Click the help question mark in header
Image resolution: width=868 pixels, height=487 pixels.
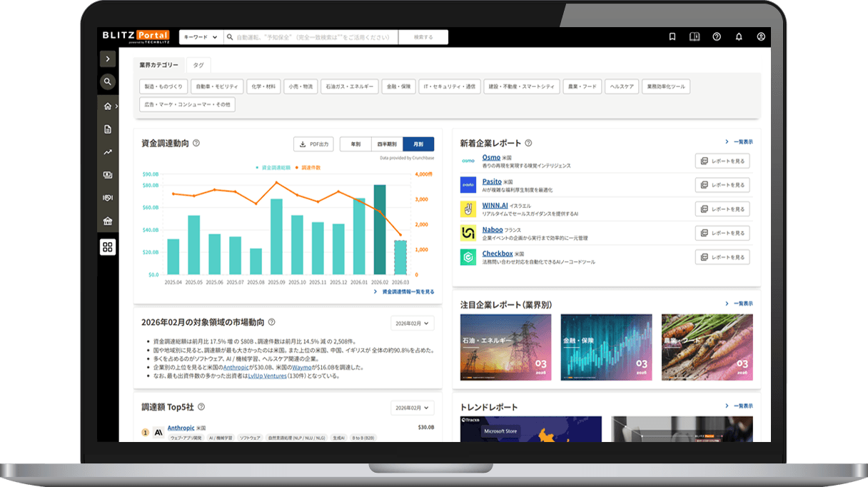click(x=717, y=36)
